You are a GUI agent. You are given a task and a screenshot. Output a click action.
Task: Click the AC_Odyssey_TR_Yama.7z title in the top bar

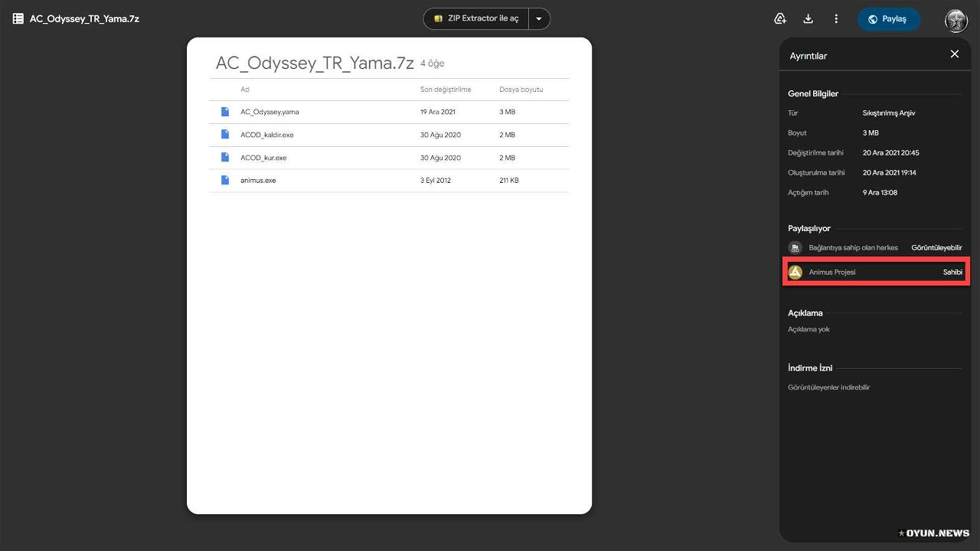click(84, 18)
